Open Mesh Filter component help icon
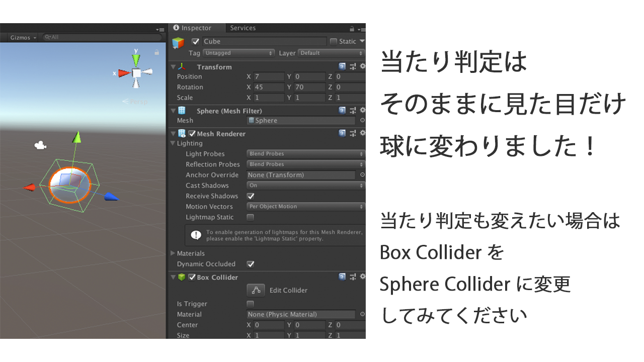Viewport: 644px width, 362px height. tap(342, 110)
